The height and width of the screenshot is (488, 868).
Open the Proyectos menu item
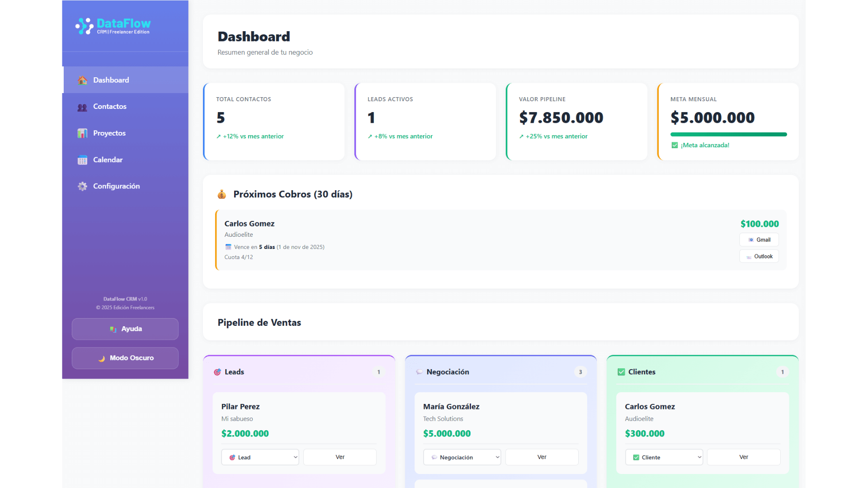pyautogui.click(x=109, y=133)
